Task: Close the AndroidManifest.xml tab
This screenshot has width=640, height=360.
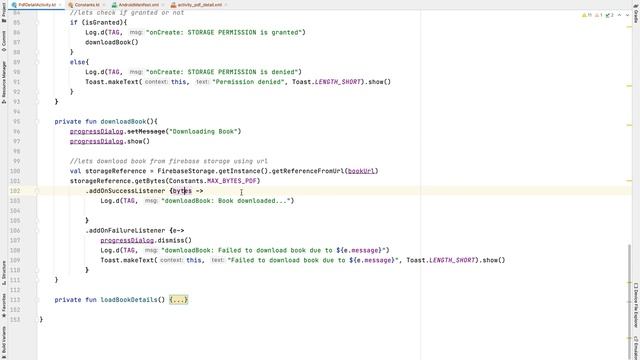Action: click(x=163, y=5)
